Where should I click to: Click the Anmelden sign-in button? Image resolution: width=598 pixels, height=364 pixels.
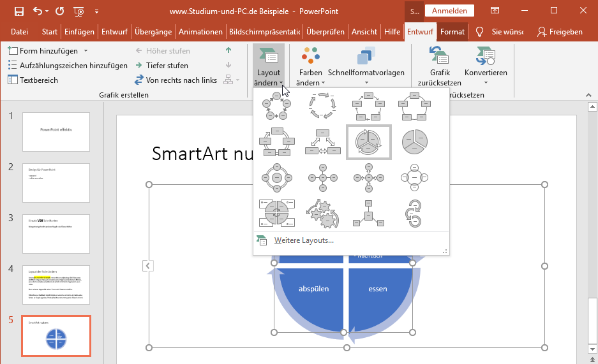[449, 11]
